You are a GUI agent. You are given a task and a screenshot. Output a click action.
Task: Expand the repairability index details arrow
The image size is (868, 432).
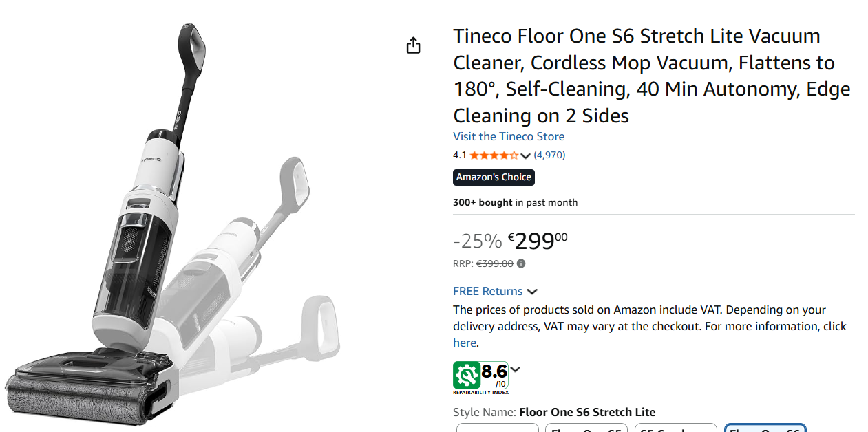coord(516,369)
